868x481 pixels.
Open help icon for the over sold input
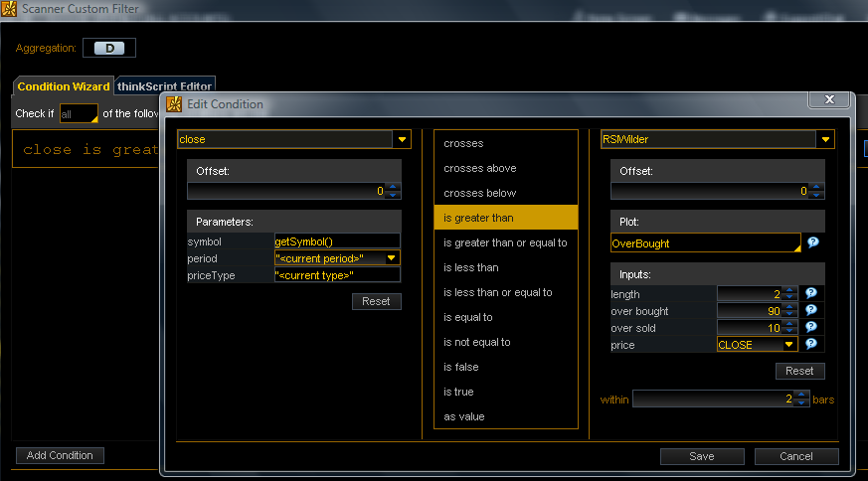[x=811, y=327]
